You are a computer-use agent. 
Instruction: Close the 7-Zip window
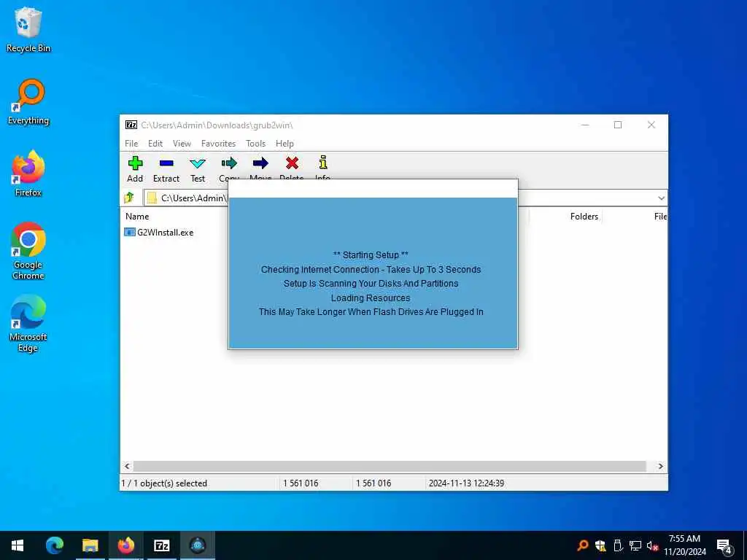pyautogui.click(x=651, y=125)
